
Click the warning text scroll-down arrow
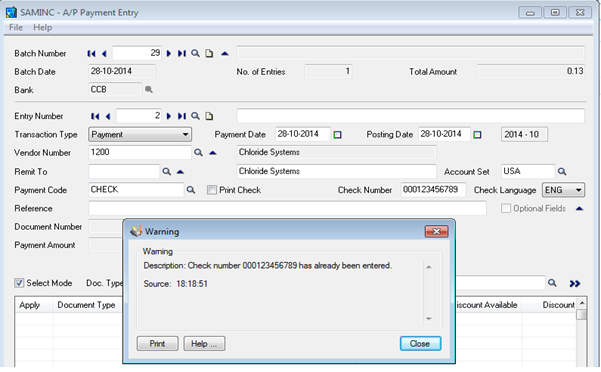(429, 319)
